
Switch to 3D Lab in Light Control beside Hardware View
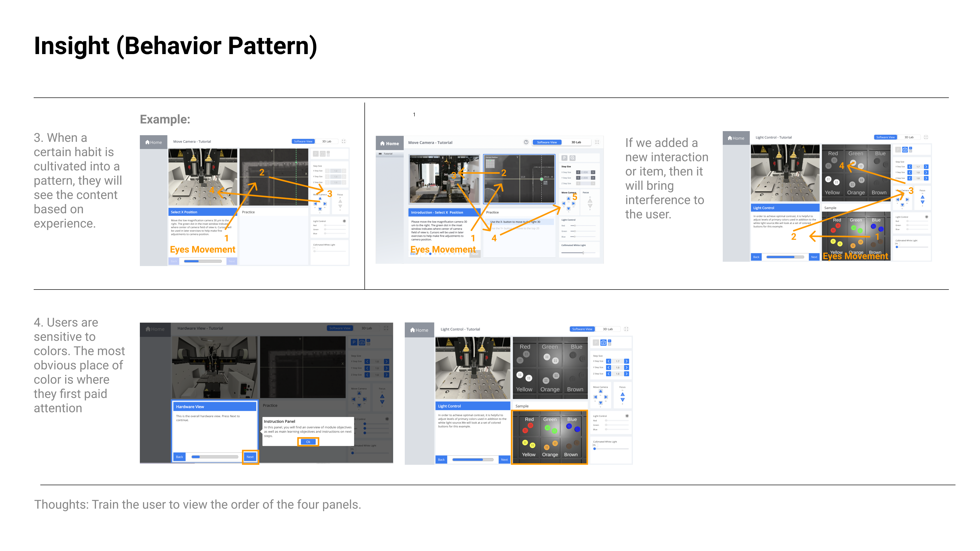point(608,329)
